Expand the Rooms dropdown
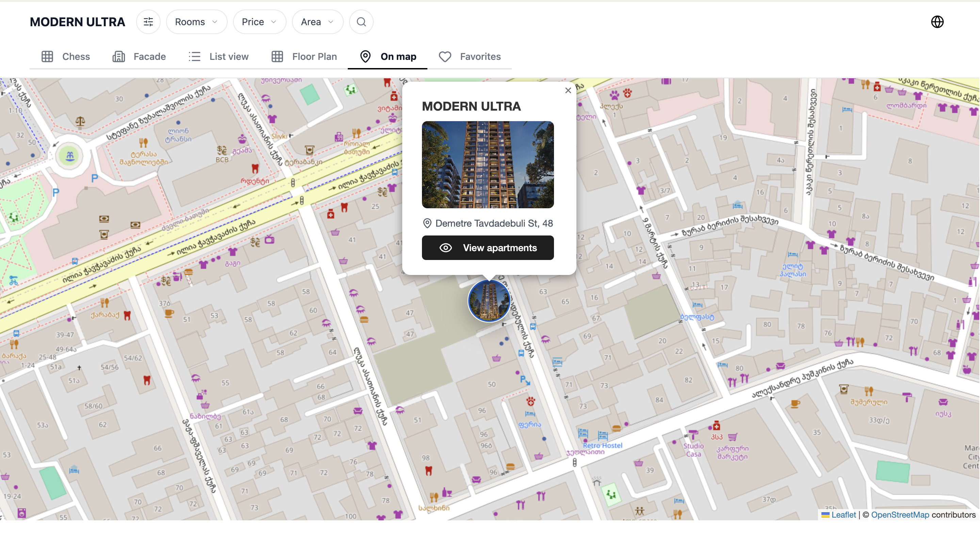The height and width of the screenshot is (554, 980). pos(196,22)
